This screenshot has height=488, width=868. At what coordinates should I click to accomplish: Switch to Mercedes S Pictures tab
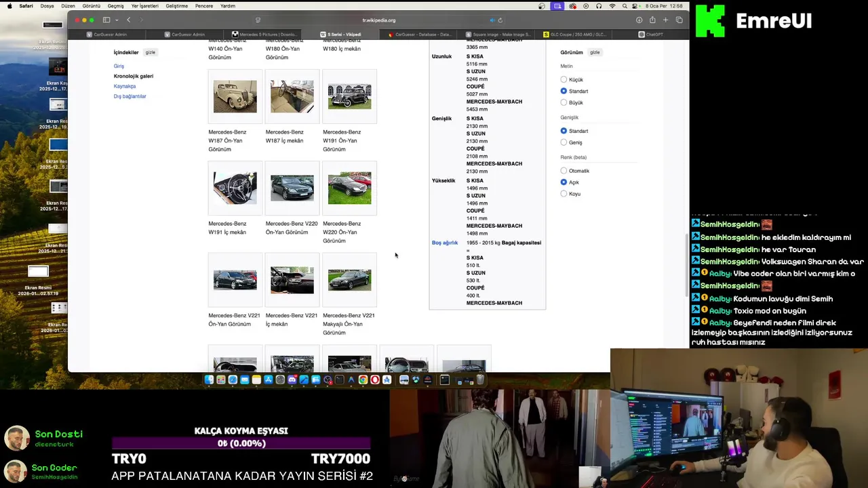[x=263, y=34]
